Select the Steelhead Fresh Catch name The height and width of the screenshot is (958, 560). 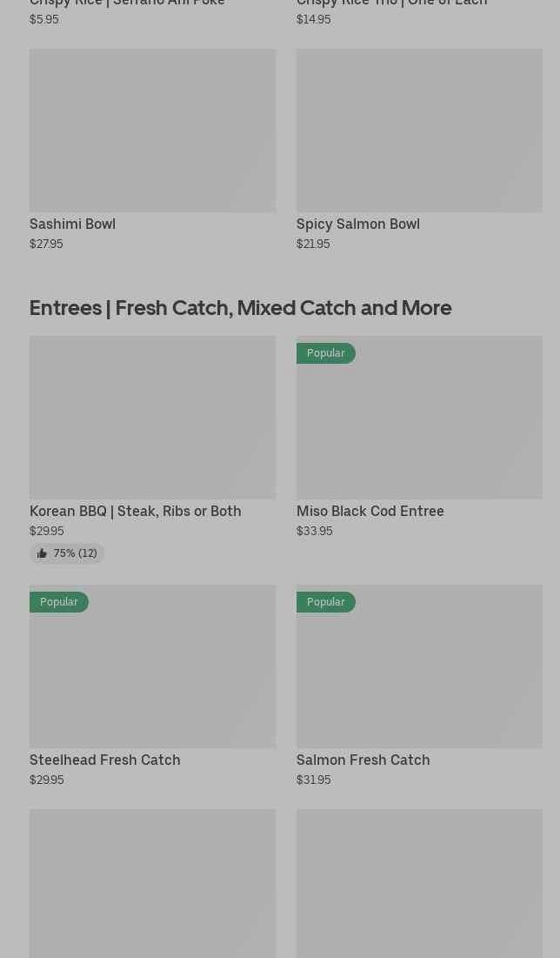click(x=105, y=760)
